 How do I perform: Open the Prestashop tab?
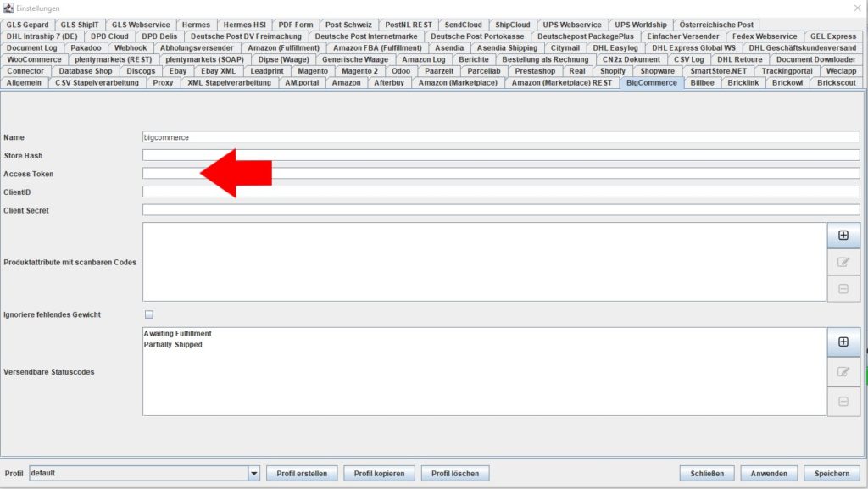tap(535, 71)
